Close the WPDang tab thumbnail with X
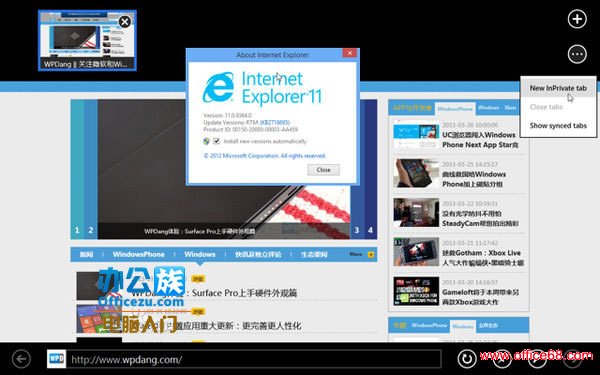This screenshot has width=600, height=375. (124, 22)
